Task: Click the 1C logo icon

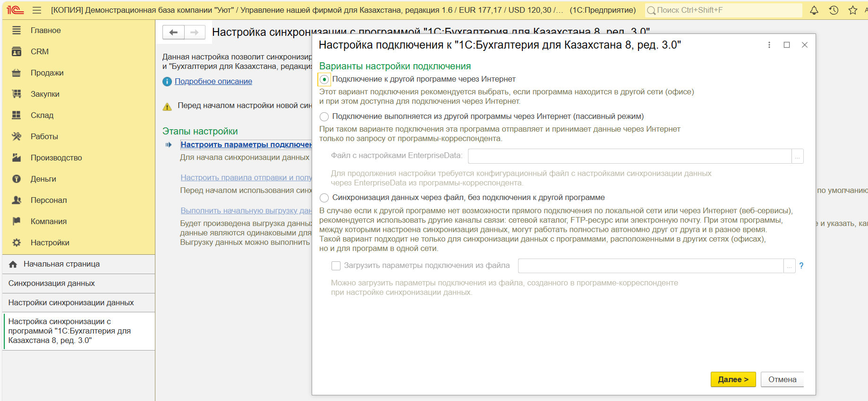Action: click(x=15, y=10)
